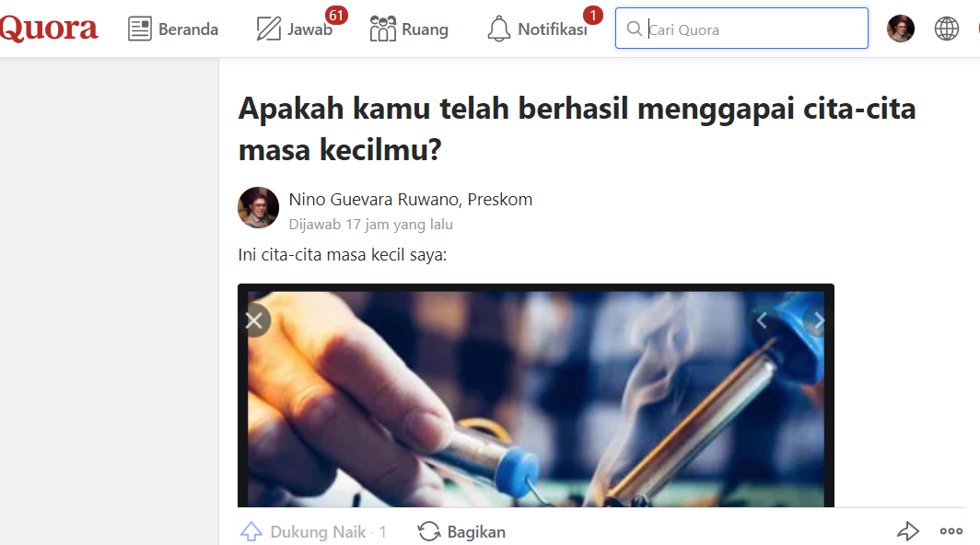Screen dimensions: 980x545
Task: Open the Jawab pencil icon
Action: [x=269, y=29]
